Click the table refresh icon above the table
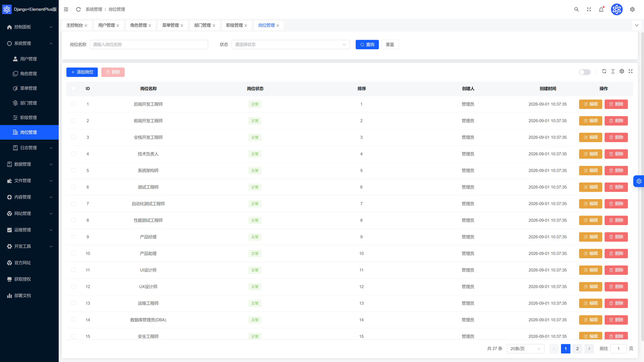Image resolution: width=644 pixels, height=362 pixels. click(x=604, y=71)
